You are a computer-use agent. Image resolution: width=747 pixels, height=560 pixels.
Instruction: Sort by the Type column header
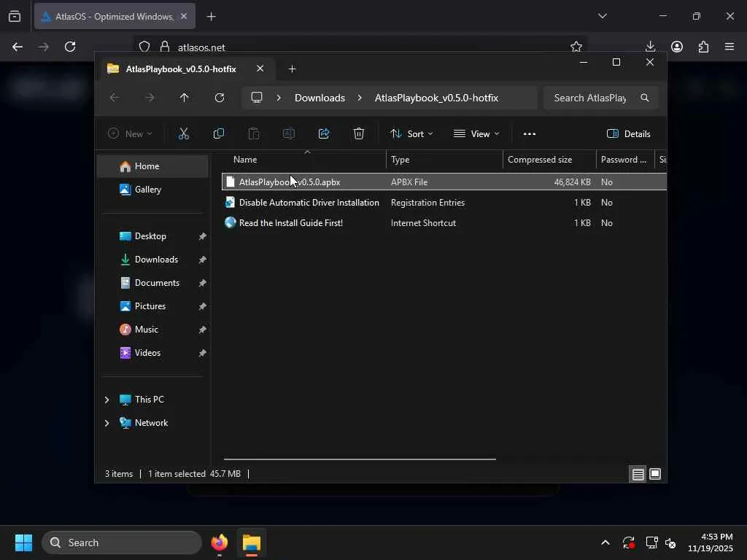(444, 160)
